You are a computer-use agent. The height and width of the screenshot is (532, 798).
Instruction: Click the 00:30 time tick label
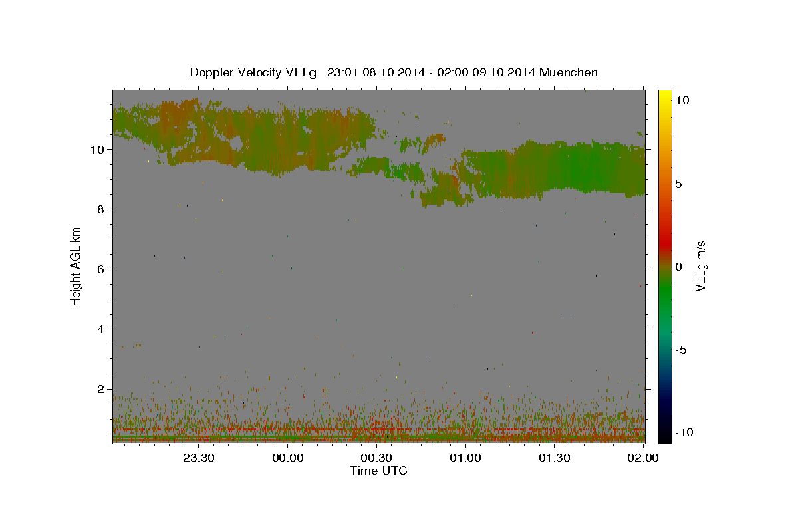[377, 458]
